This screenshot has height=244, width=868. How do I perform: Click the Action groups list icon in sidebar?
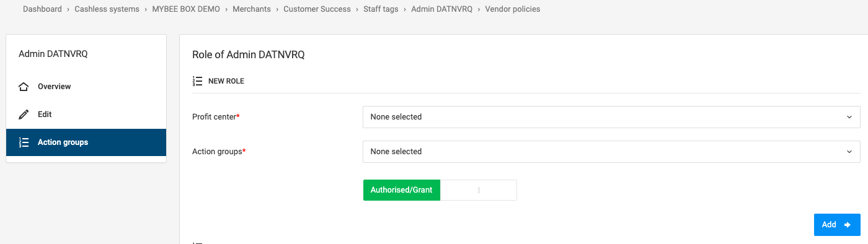point(24,142)
